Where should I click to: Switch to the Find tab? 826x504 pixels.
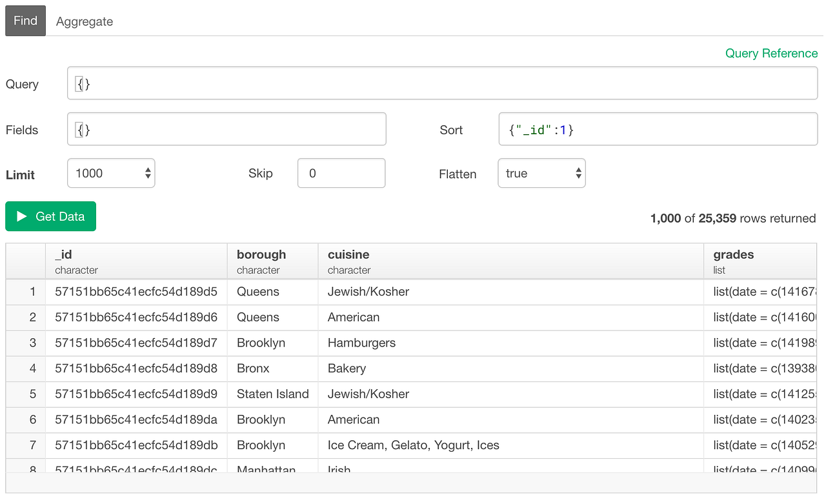(x=26, y=21)
